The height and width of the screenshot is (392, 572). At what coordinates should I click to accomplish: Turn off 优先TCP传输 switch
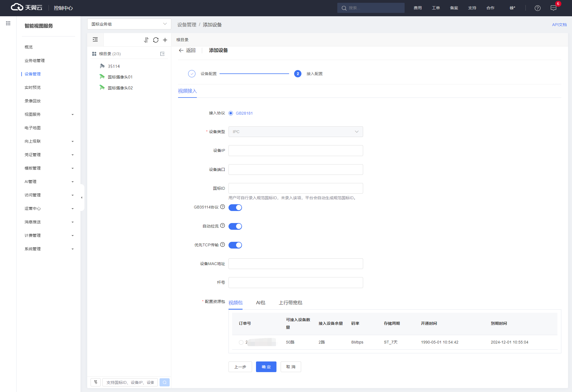tap(235, 245)
